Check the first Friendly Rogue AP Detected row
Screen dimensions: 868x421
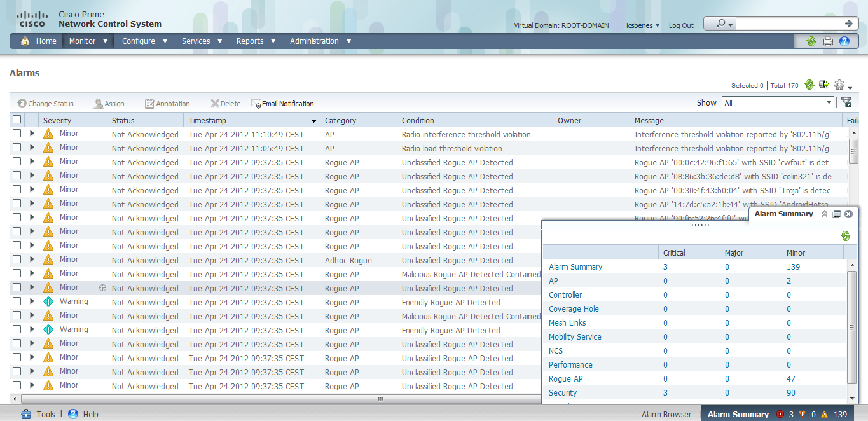(17, 301)
